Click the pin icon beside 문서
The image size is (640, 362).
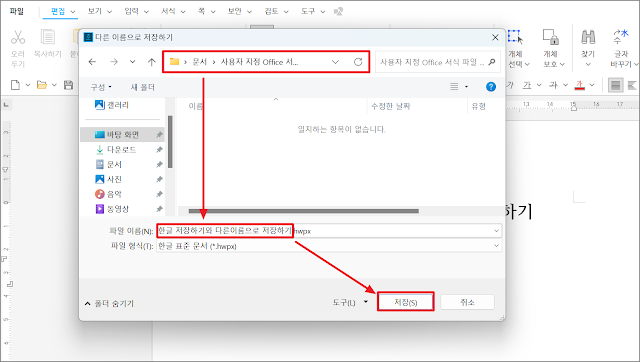point(159,164)
